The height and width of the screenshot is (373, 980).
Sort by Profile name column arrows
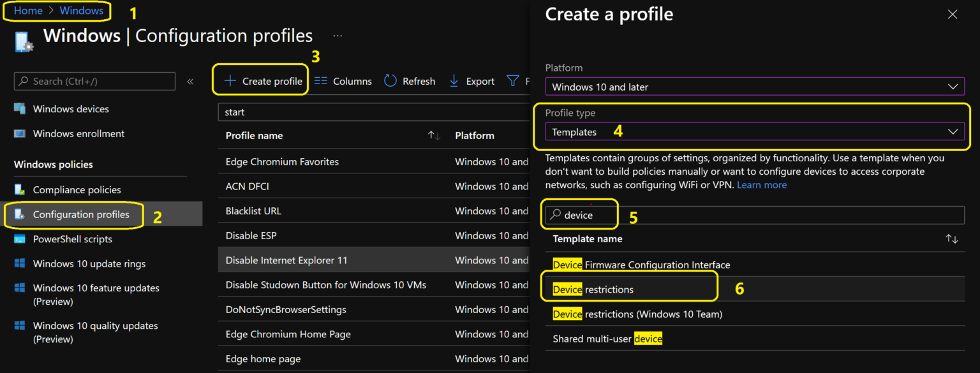pos(434,136)
